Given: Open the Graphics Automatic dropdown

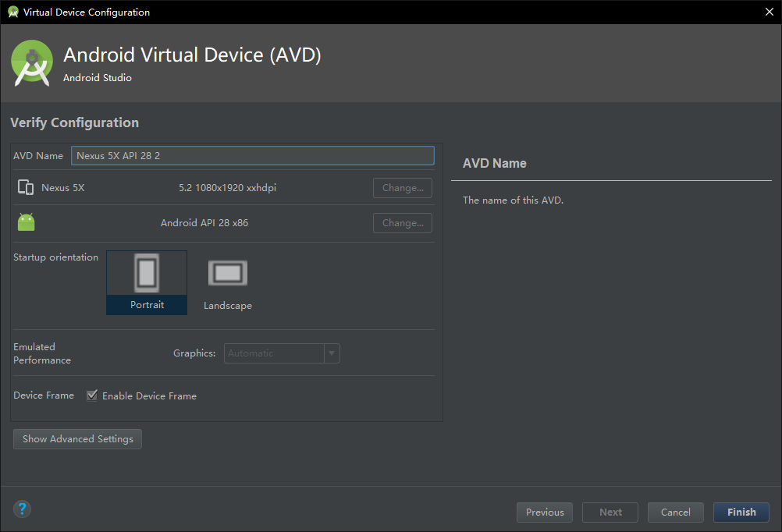Looking at the screenshot, I should click(x=282, y=353).
